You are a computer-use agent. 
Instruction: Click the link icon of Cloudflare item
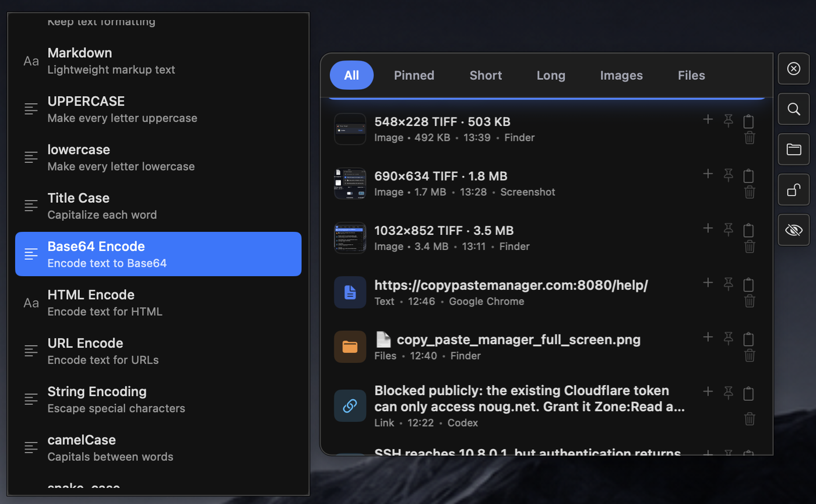(x=350, y=406)
